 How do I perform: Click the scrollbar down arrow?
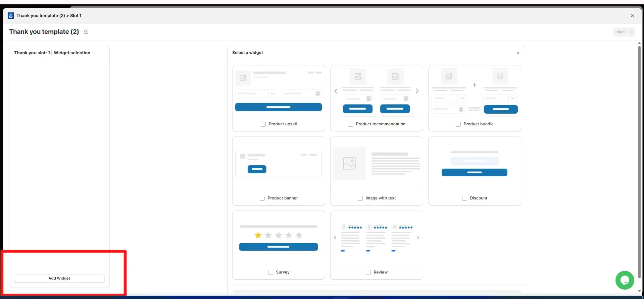point(639,291)
